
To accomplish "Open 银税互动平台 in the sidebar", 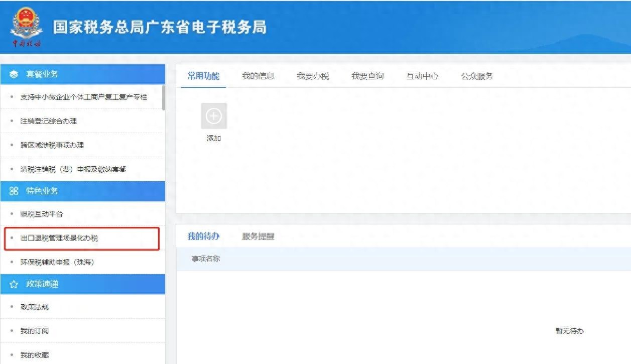I will pos(42,214).
